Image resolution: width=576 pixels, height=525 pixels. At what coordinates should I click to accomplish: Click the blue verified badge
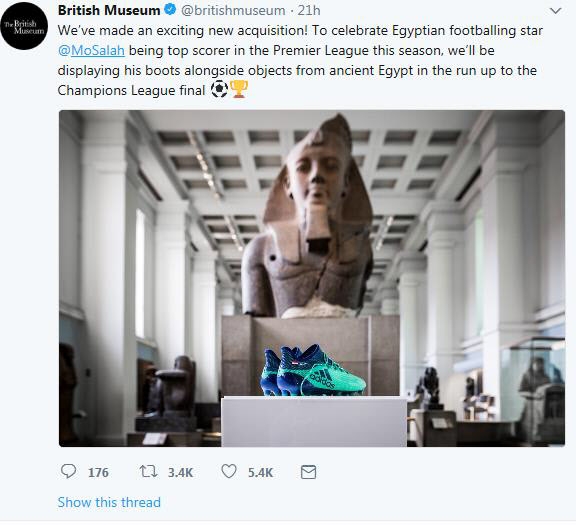point(169,10)
